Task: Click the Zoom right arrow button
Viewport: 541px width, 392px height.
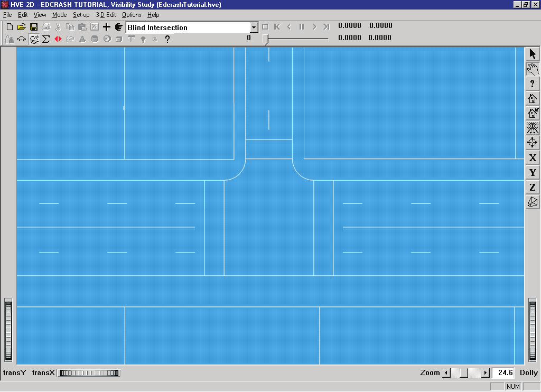Action: (486, 372)
